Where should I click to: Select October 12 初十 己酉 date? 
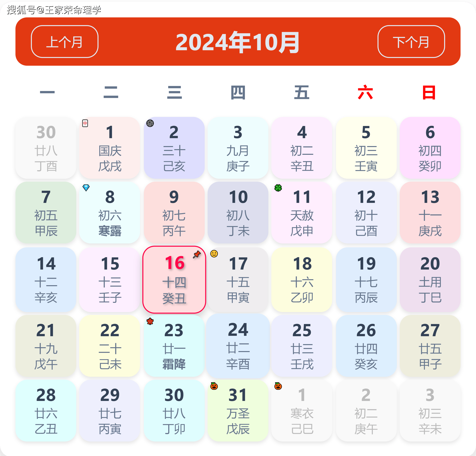point(366,213)
